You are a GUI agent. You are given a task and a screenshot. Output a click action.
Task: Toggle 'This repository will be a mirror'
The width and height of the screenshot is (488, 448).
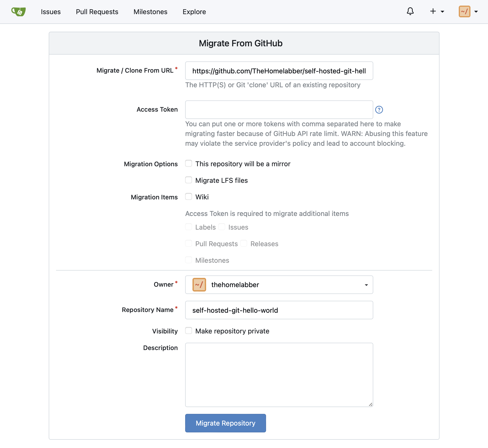[x=188, y=163]
